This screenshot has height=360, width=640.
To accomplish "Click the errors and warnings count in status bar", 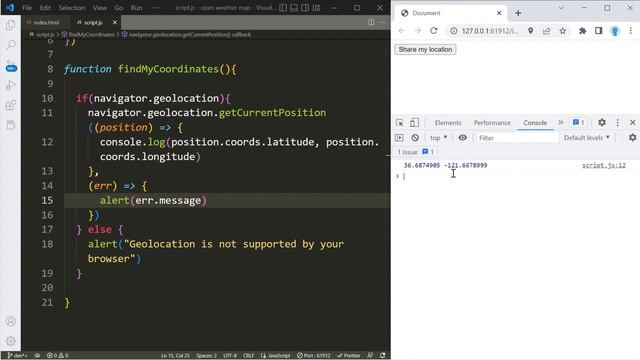I will 58,356.
